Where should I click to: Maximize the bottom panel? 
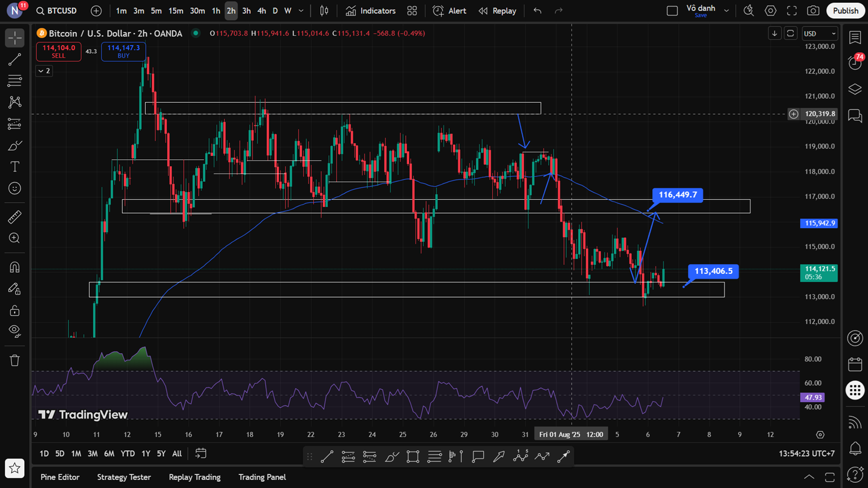[830, 477]
